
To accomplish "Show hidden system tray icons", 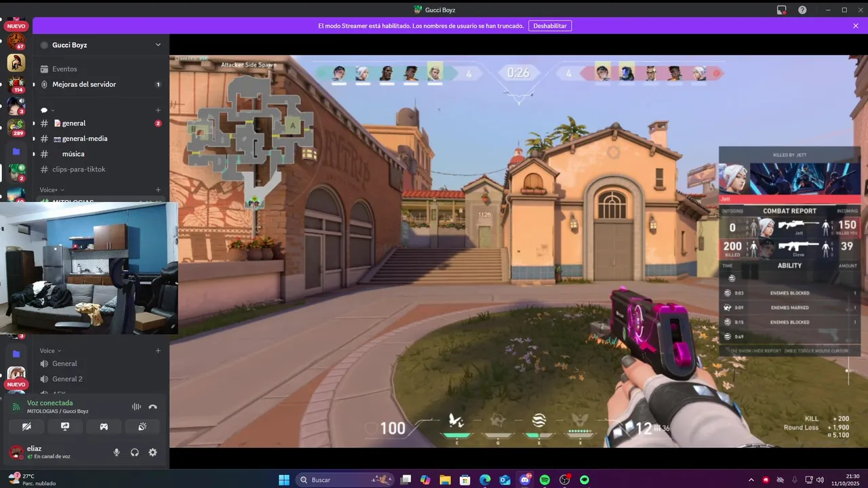I will [x=751, y=480].
